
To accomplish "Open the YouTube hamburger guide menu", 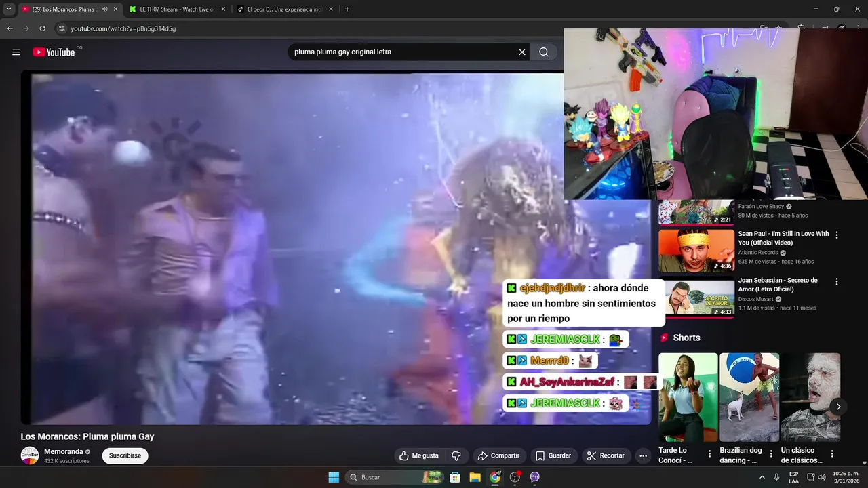I will tap(16, 52).
